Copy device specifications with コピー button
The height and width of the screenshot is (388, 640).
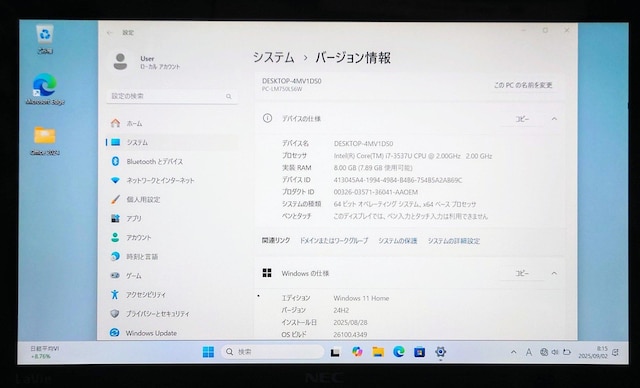(x=522, y=119)
